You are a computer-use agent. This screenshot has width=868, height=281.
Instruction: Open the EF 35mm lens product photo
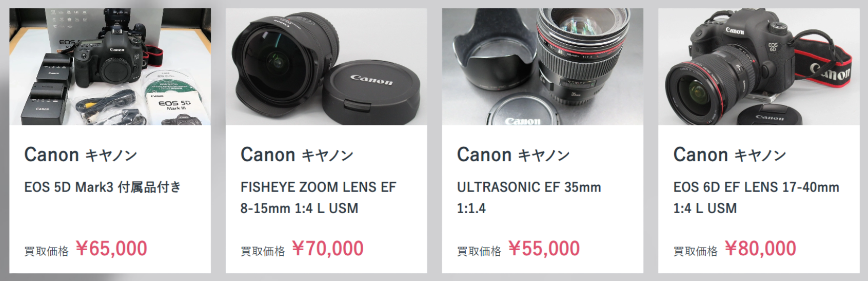[543, 66]
